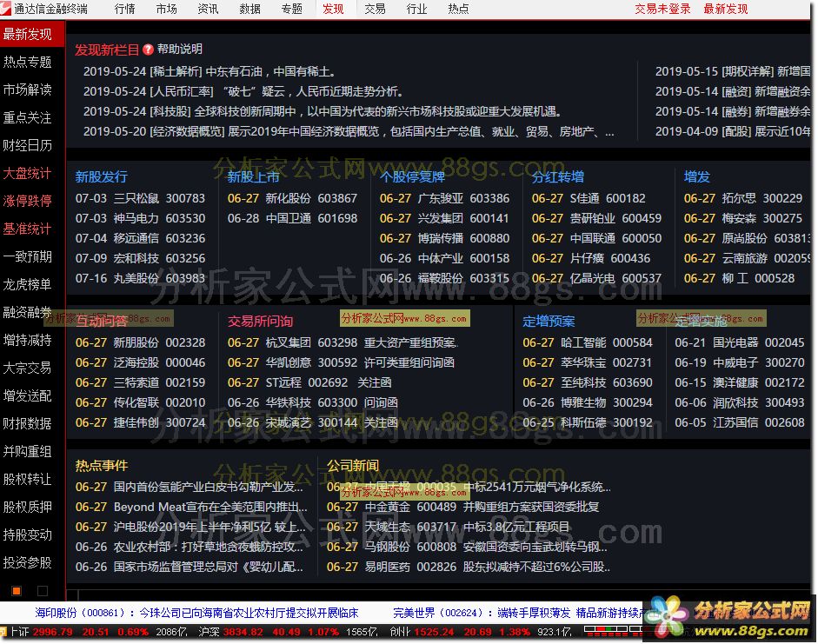The width and height of the screenshot is (818, 644).
Task: Click the 热点事件 section header
Action: tap(101, 466)
